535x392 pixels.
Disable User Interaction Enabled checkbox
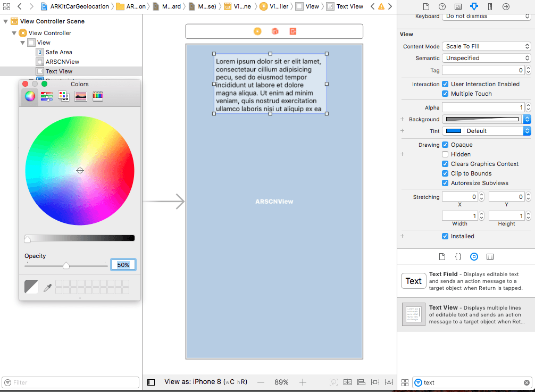tap(446, 84)
